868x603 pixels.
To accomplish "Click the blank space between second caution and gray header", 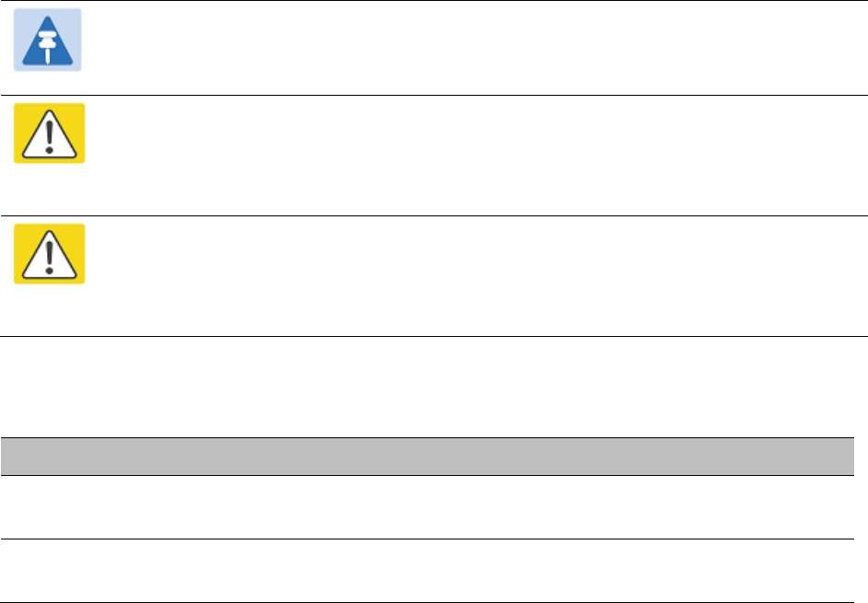I will tap(434, 387).
